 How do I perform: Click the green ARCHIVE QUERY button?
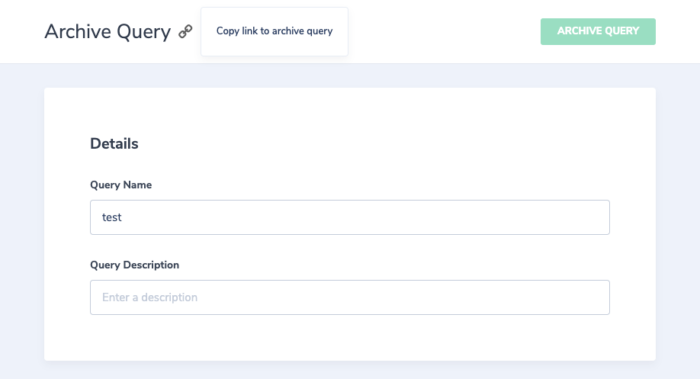[598, 31]
